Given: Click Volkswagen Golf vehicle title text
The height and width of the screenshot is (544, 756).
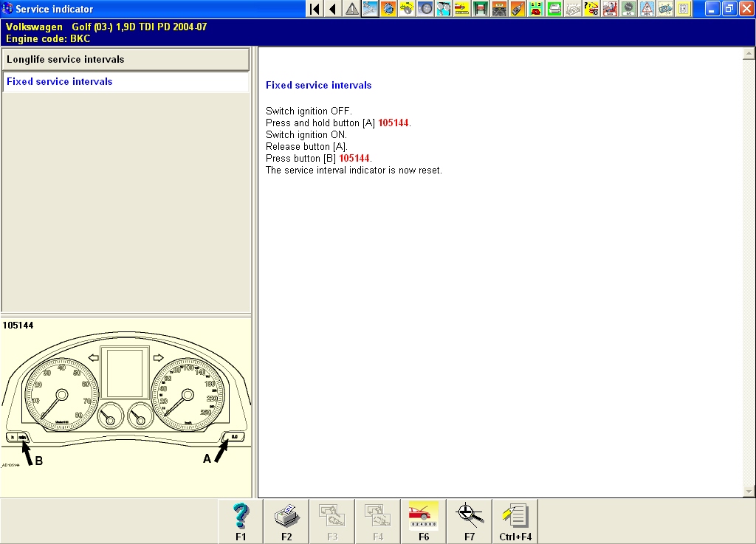Looking at the screenshot, I should coord(106,27).
